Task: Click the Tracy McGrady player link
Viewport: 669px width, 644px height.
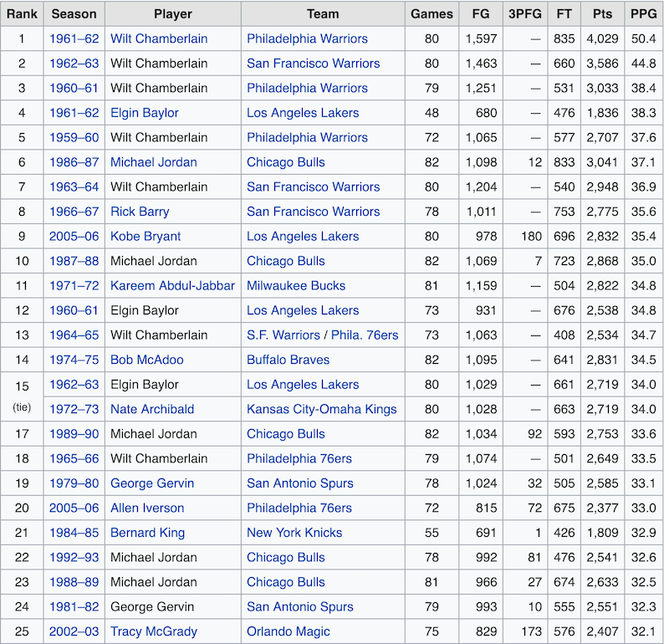Action: click(x=154, y=632)
